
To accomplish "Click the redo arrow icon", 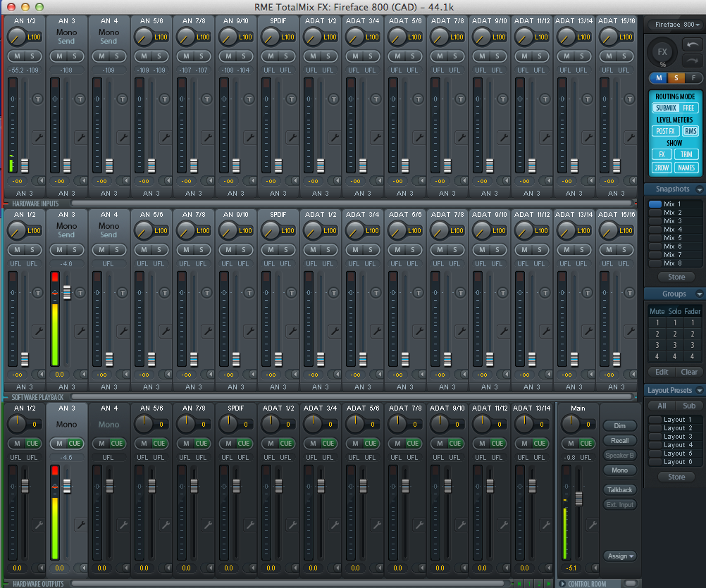I will (x=692, y=60).
